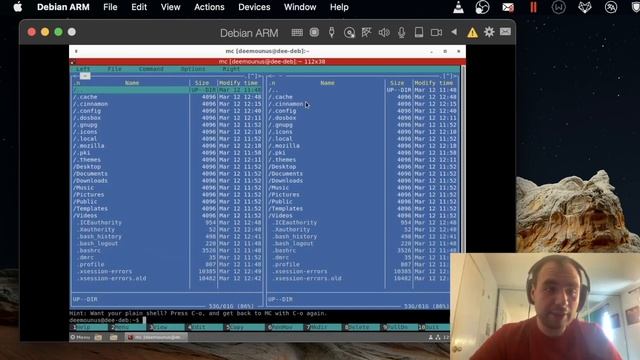This screenshot has height=360, width=640.
Task: Click the 8 Delete function key button
Action: (362, 327)
